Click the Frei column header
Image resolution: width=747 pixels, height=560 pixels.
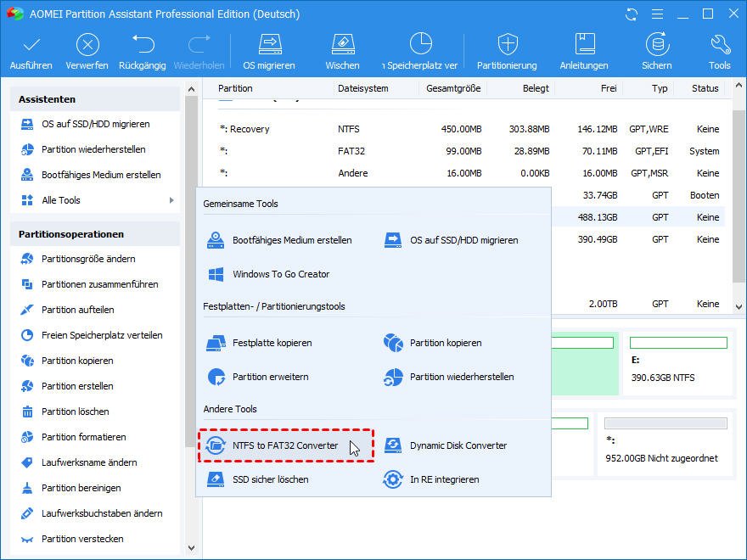pos(609,88)
